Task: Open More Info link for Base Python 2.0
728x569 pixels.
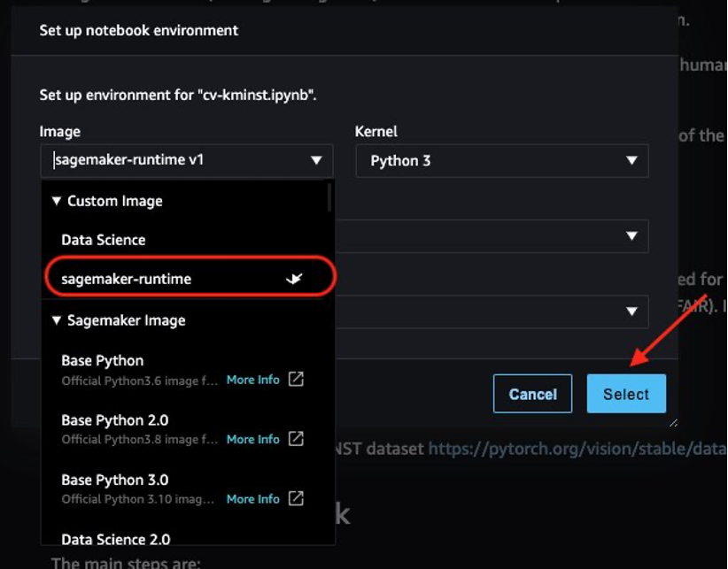Action: [x=253, y=439]
